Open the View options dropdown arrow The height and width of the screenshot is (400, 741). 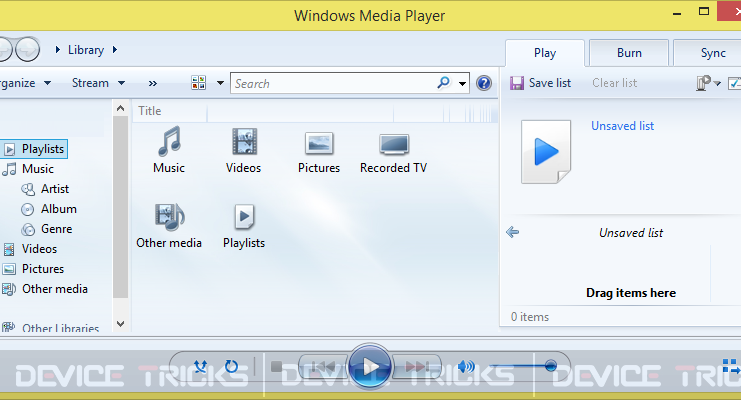click(220, 83)
